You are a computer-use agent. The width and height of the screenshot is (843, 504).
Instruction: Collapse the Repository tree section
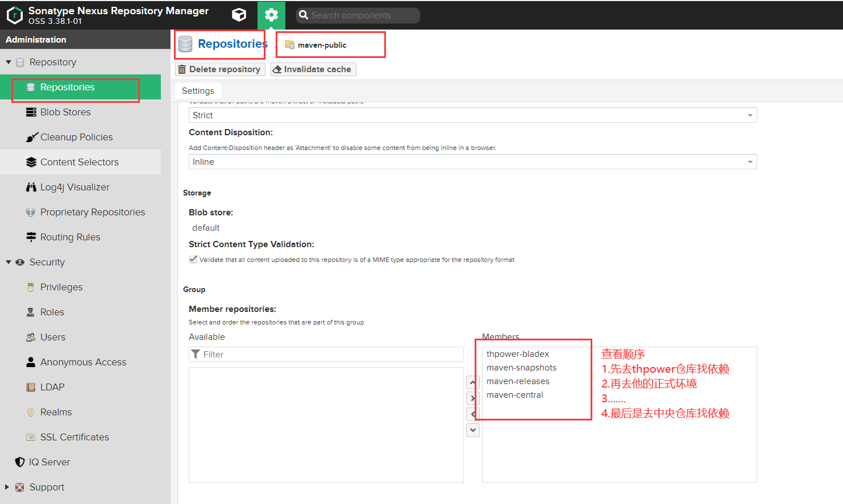(9, 62)
